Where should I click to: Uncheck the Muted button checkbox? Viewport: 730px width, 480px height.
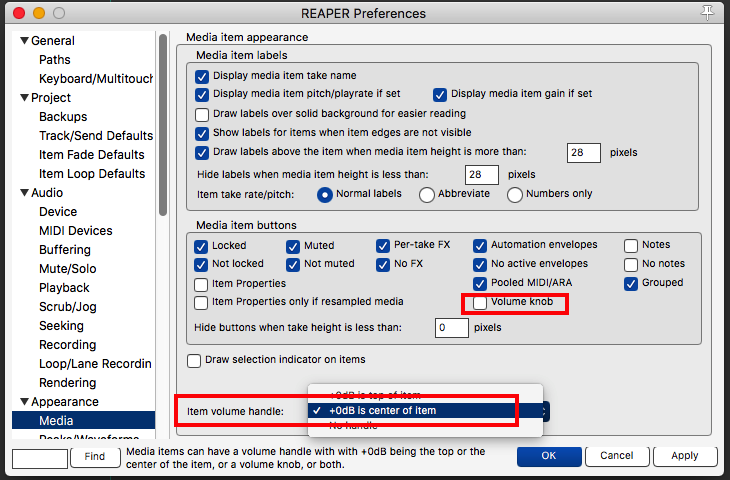tap(293, 246)
